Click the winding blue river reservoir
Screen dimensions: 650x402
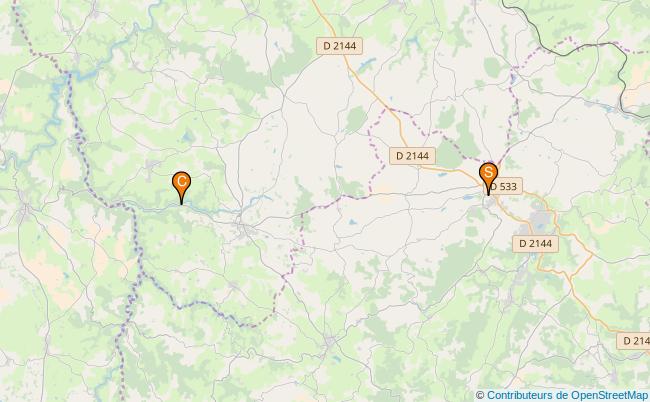tap(56, 95)
